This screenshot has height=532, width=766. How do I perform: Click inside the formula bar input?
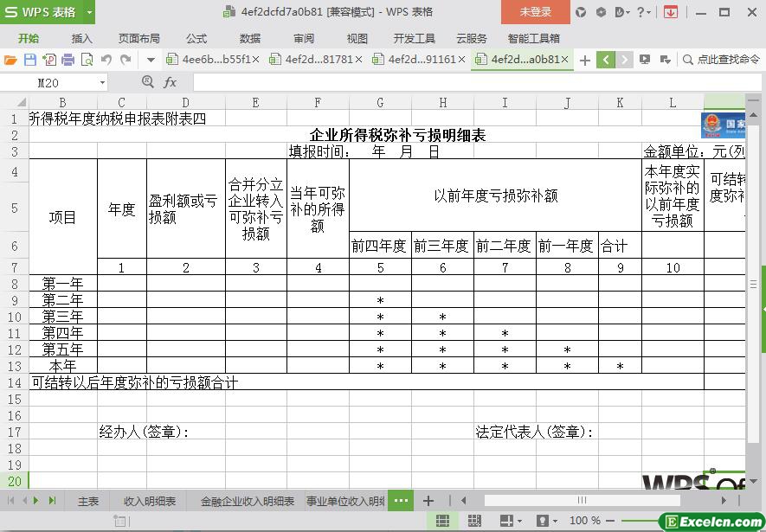pyautogui.click(x=467, y=82)
